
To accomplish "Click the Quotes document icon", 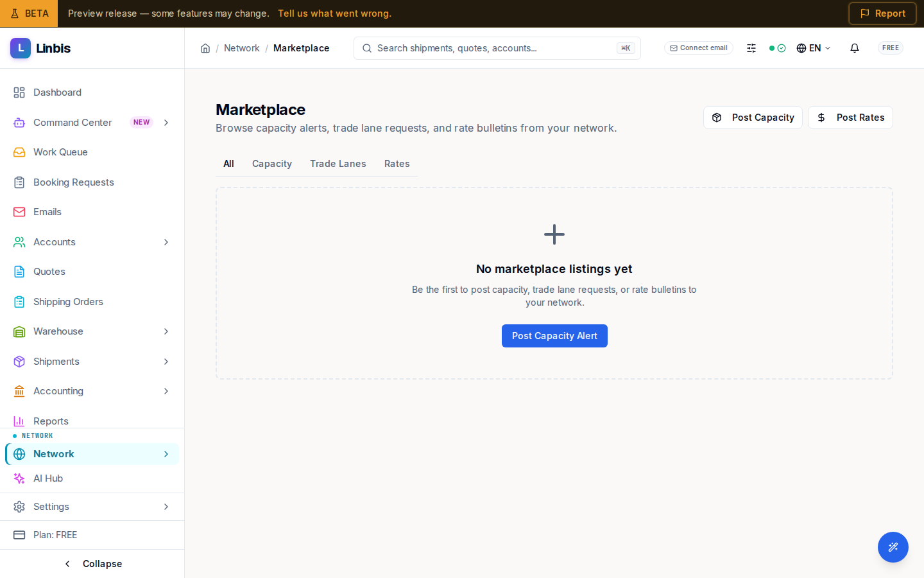I will [x=19, y=272].
